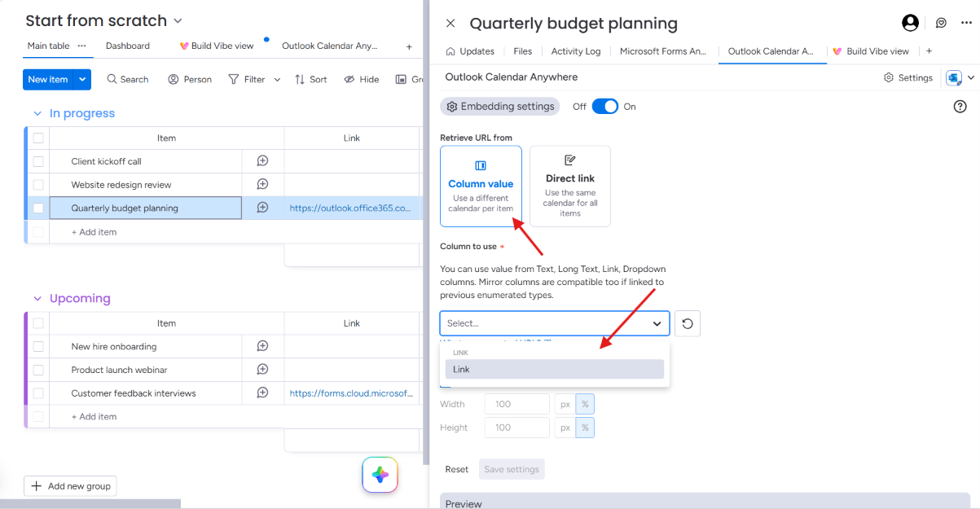
Task: Open the help question mark icon
Action: pyautogui.click(x=960, y=107)
